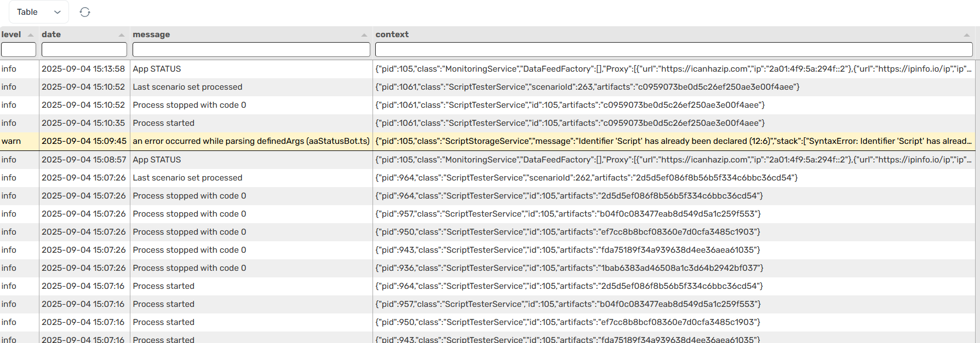Click the context with scenarioId 262
Viewport: 980px width, 343px height.
pyautogui.click(x=586, y=178)
